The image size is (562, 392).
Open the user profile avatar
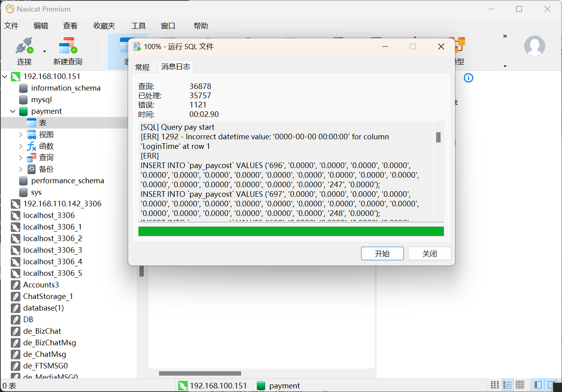[534, 46]
